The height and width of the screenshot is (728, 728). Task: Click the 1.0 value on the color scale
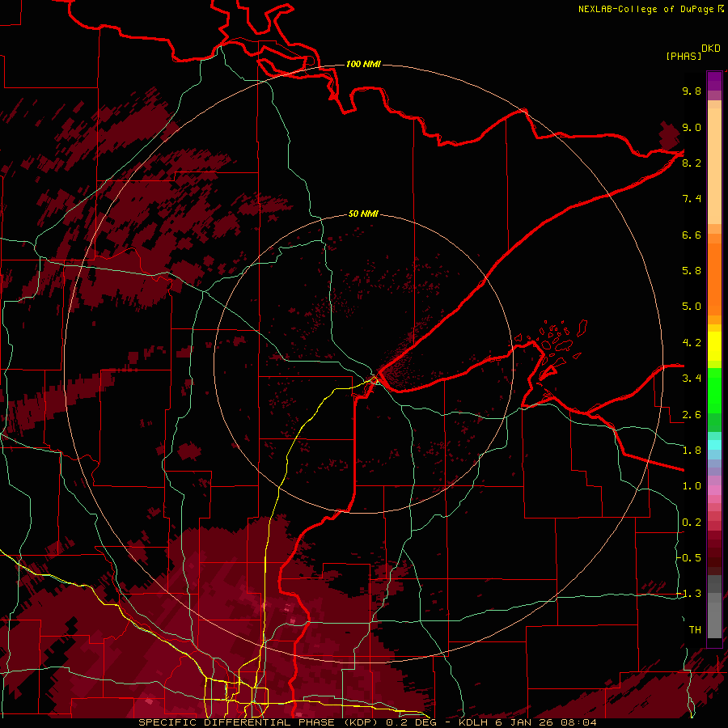692,486
